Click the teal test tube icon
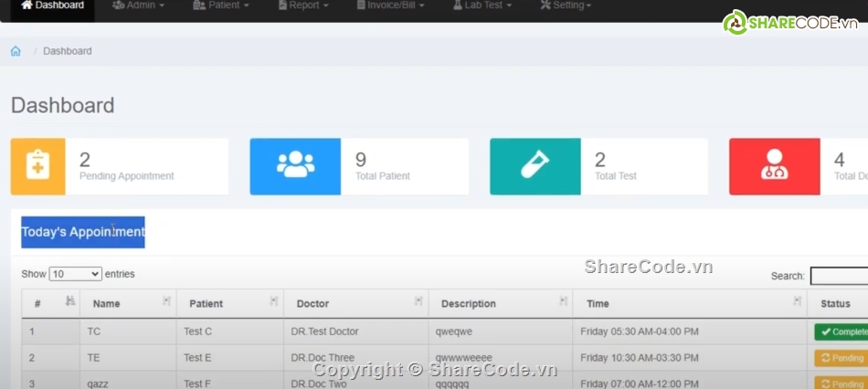 [535, 166]
